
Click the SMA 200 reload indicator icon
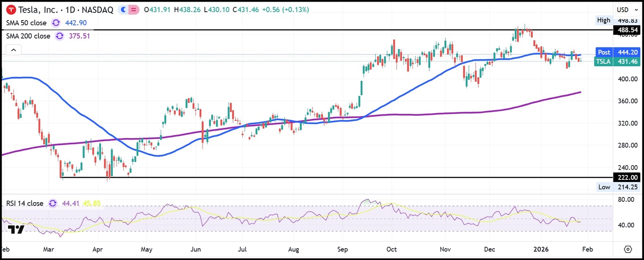tap(59, 36)
